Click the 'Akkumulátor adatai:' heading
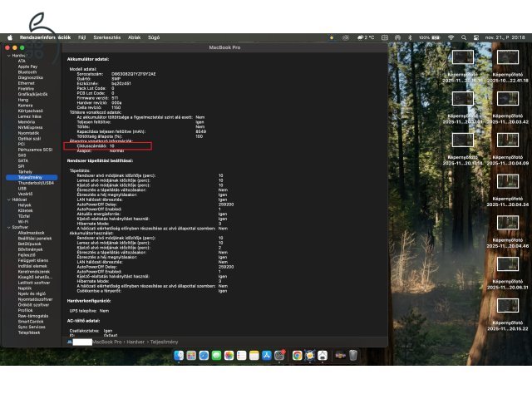Viewport: 532px width, 399px height. pyautogui.click(x=88, y=59)
